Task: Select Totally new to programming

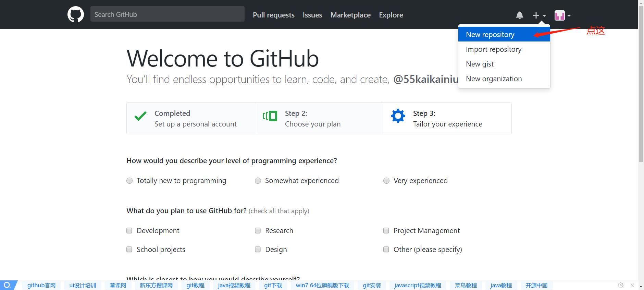Action: click(x=129, y=181)
